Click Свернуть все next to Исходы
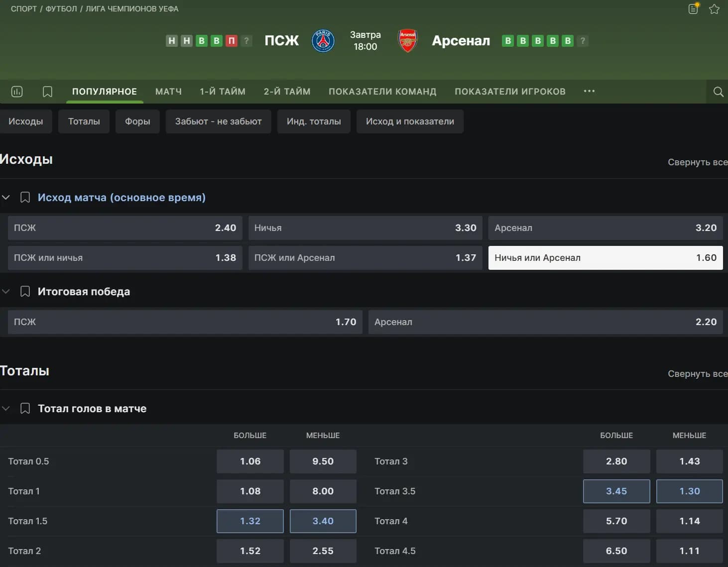This screenshot has height=567, width=728. (698, 162)
